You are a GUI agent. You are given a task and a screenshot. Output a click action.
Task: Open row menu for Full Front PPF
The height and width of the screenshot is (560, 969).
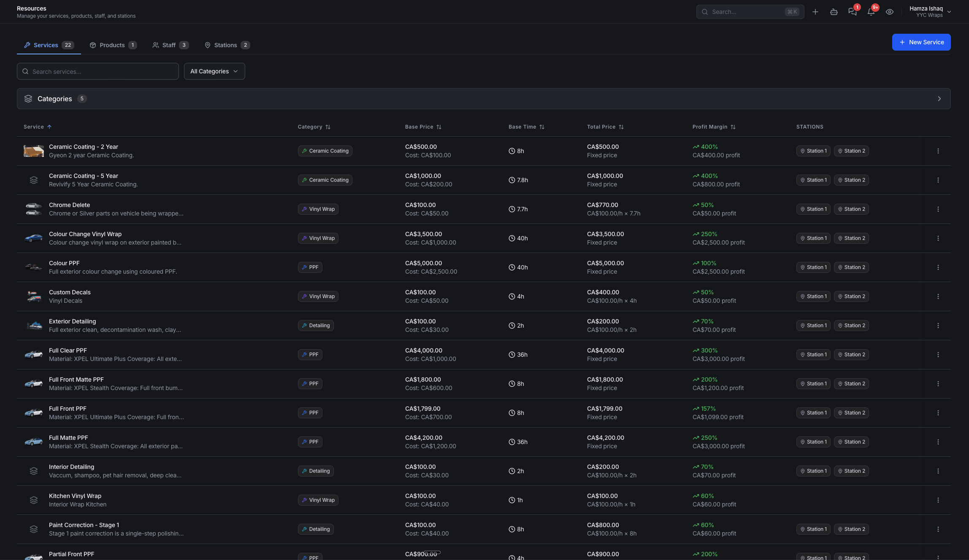[938, 413]
